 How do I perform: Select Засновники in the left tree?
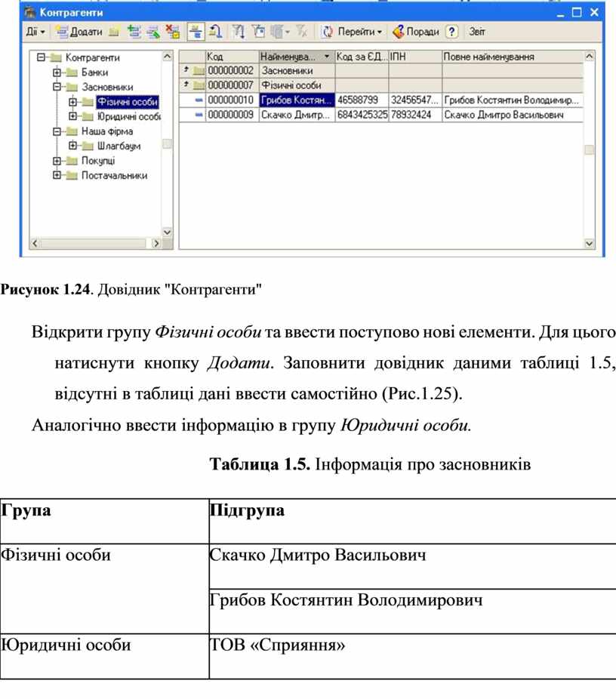click(x=107, y=87)
